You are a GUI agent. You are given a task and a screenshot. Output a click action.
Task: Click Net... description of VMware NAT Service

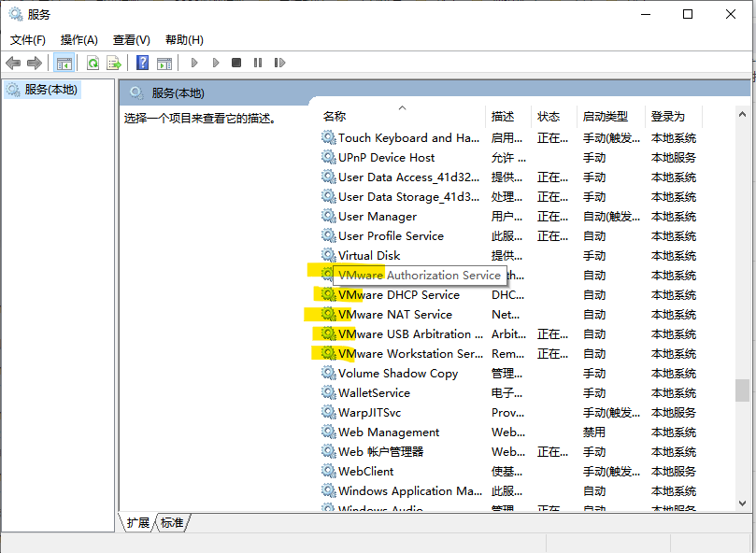tap(506, 315)
